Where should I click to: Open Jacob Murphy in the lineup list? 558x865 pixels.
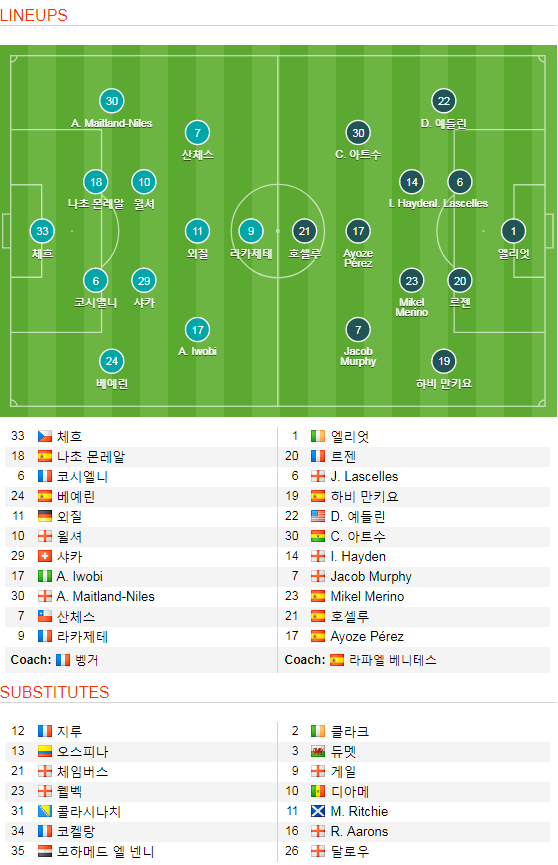(x=371, y=576)
